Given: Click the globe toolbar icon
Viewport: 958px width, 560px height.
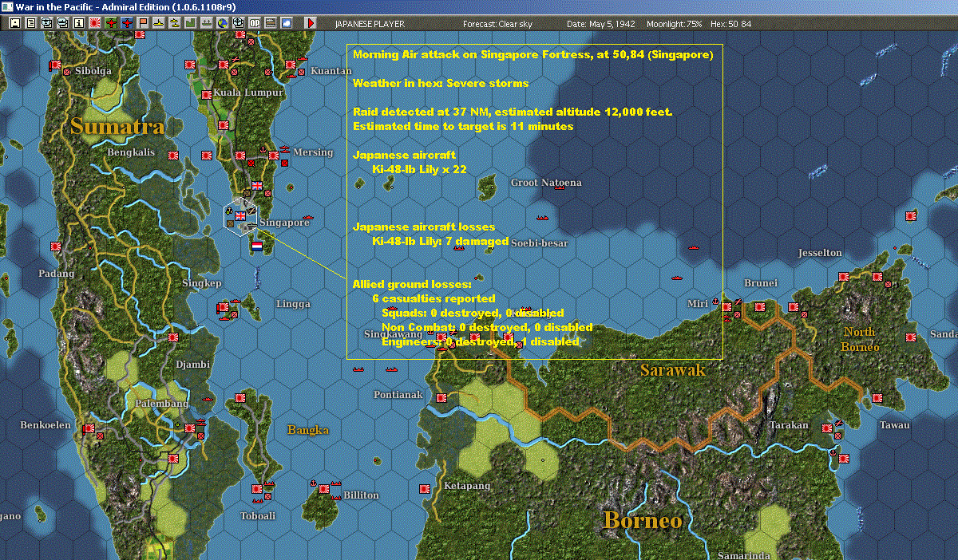Looking at the screenshot, I should coord(222,23).
